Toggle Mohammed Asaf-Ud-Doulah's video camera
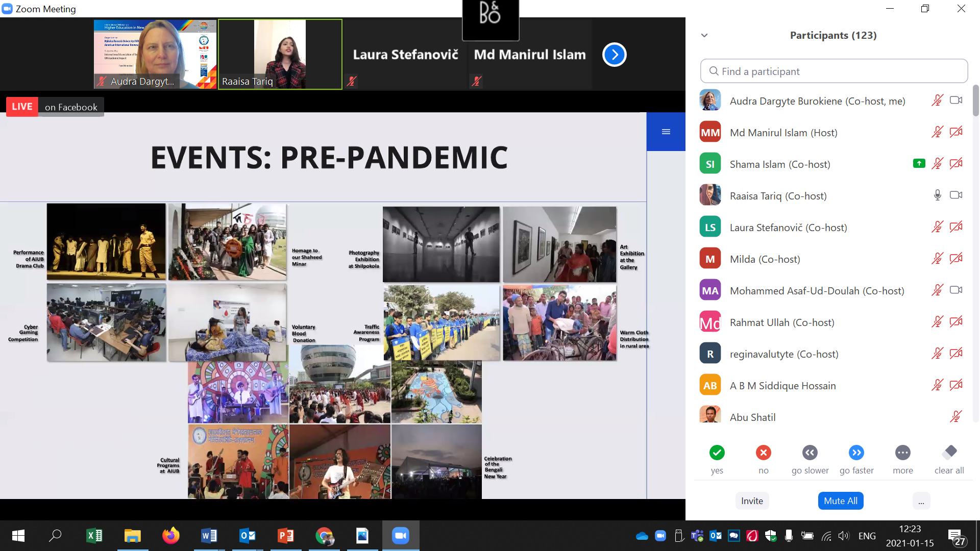 pos(956,290)
